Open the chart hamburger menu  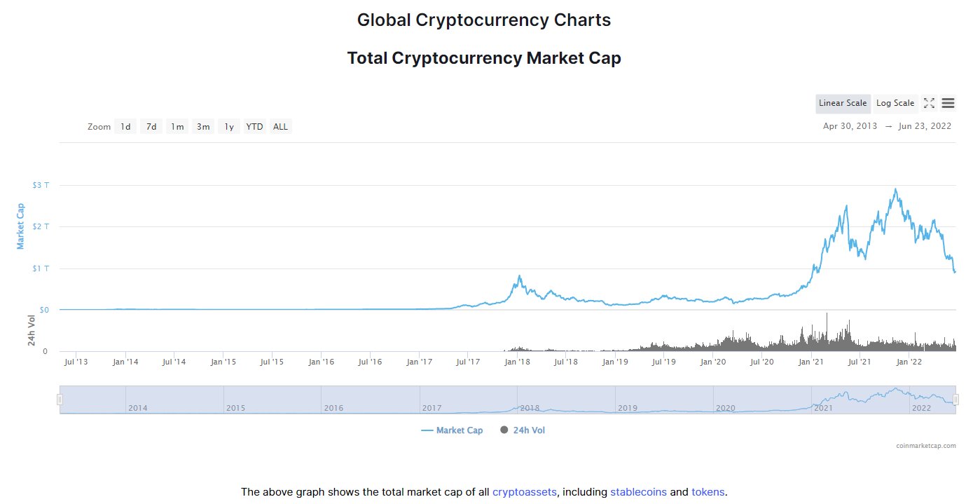point(948,103)
